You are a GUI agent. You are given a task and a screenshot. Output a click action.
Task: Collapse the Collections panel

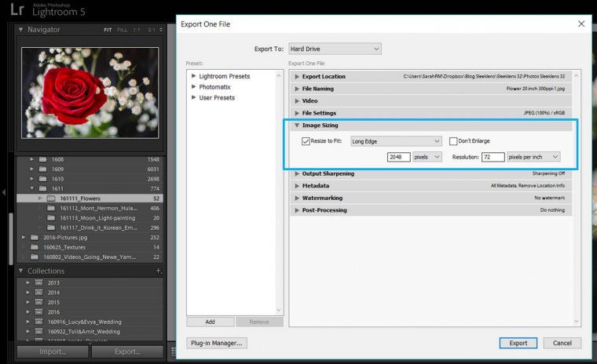pyautogui.click(x=20, y=271)
